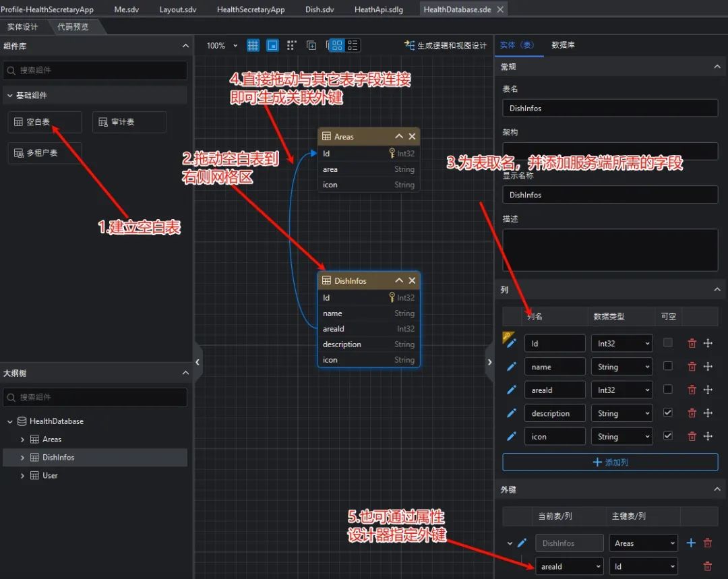Click move handle for name column

tap(708, 367)
